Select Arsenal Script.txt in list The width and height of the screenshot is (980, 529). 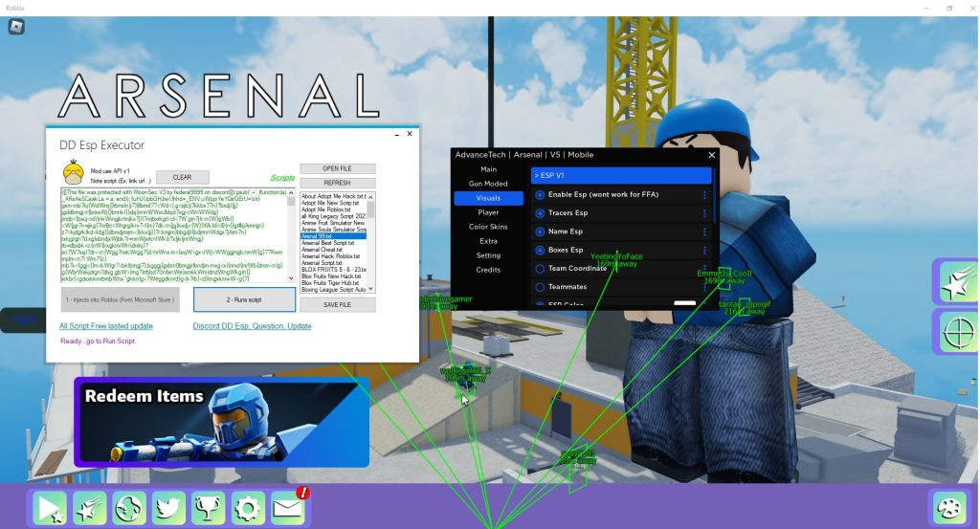(x=332, y=263)
